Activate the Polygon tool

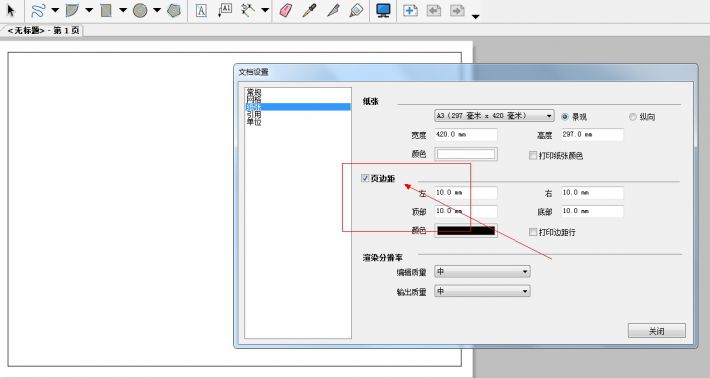coord(174,10)
